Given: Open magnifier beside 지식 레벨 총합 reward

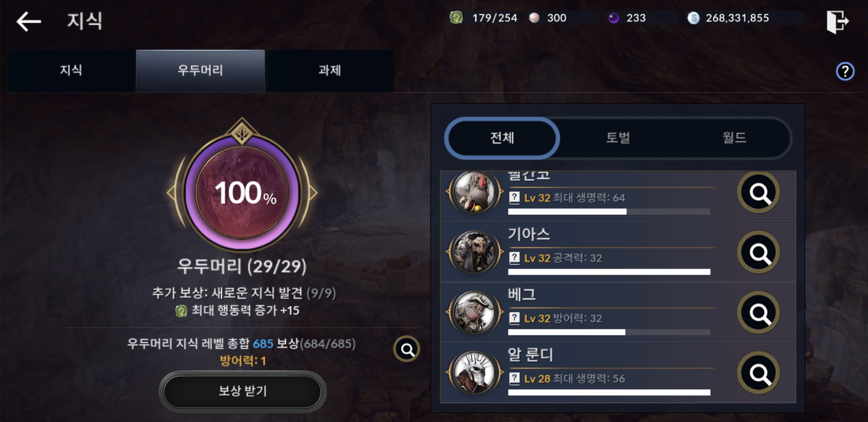Looking at the screenshot, I should coord(407,349).
